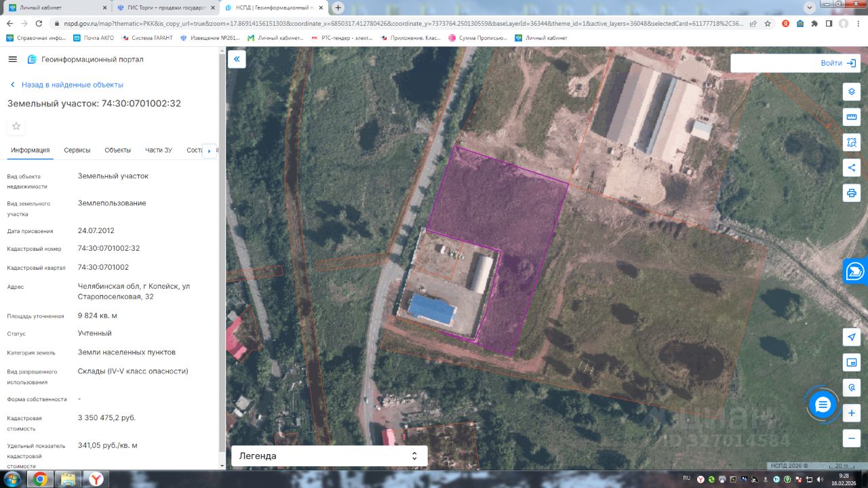868x488 pixels.
Task: Zoom in on the map
Action: [852, 413]
